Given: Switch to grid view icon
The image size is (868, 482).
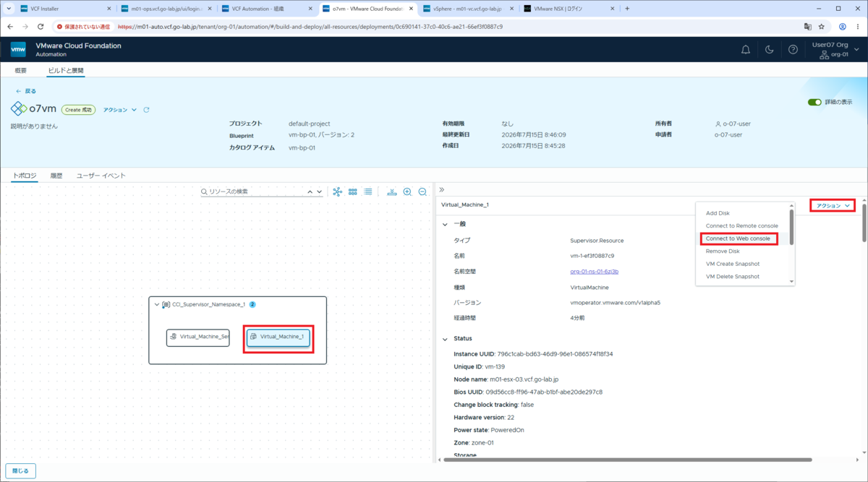Looking at the screenshot, I should [x=353, y=191].
